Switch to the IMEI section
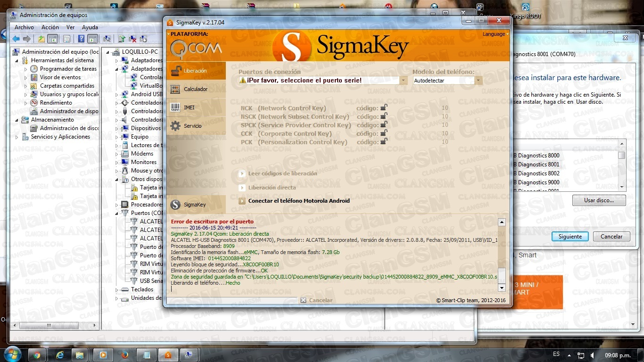Image resolution: width=644 pixels, height=362 pixels. click(196, 107)
